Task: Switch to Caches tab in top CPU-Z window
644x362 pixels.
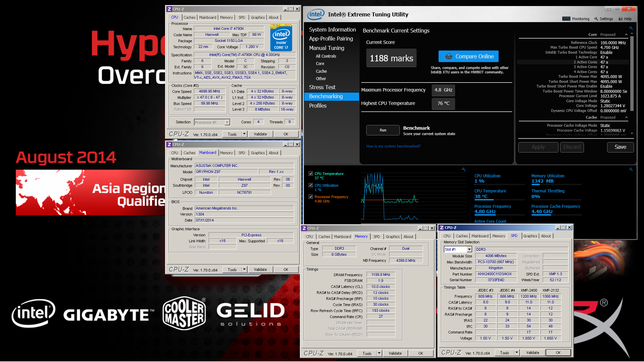Action: (189, 17)
